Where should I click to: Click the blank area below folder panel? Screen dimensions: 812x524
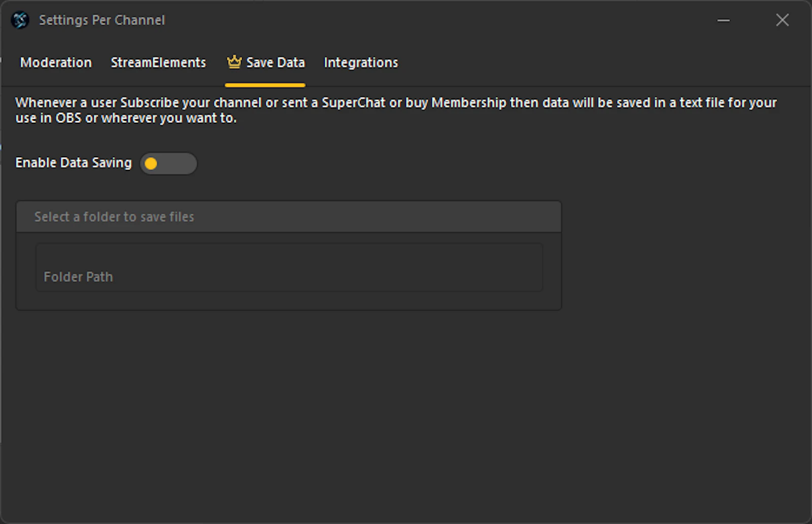pyautogui.click(x=406, y=416)
